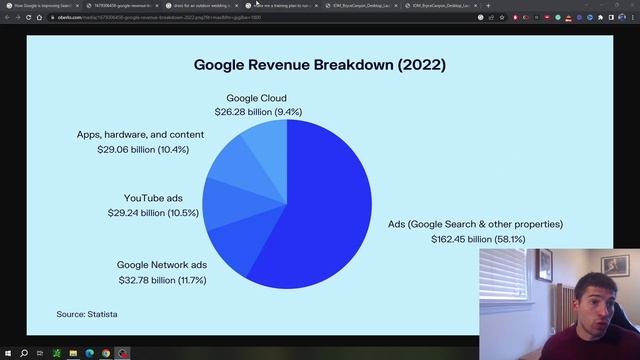640x360 pixels.
Task: Click the 'Source: Statista' text
Action: 87,314
